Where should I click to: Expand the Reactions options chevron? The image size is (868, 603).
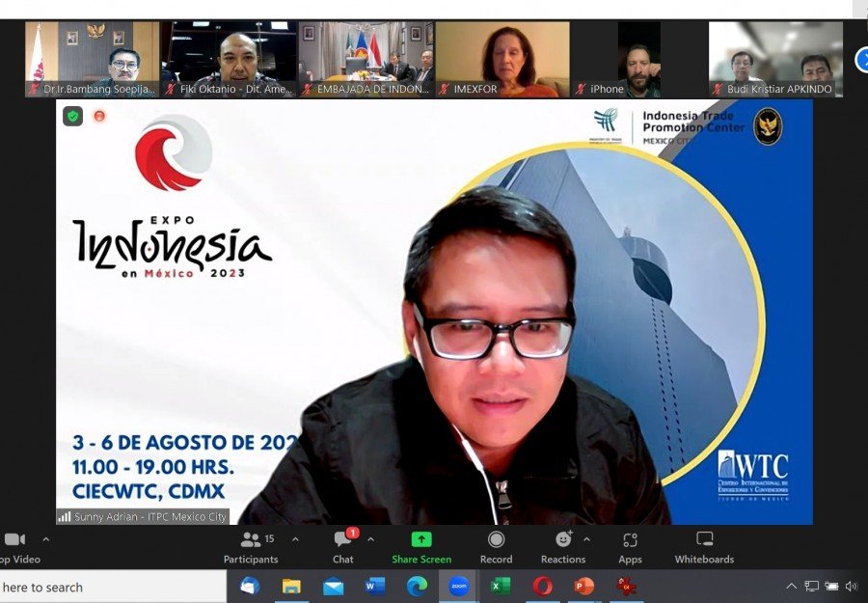(586, 539)
